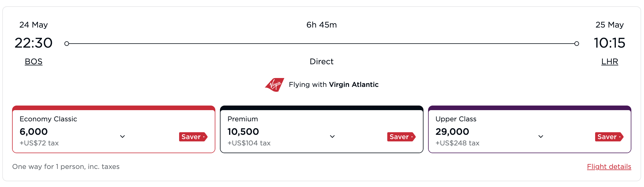This screenshot has width=644, height=187.
Task: Open the BOS airport link
Action: tap(33, 61)
